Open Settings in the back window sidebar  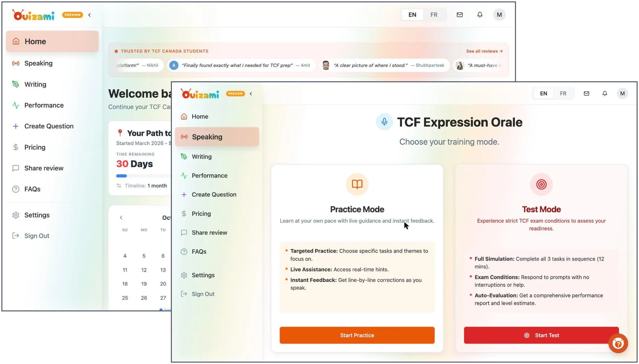point(52,215)
